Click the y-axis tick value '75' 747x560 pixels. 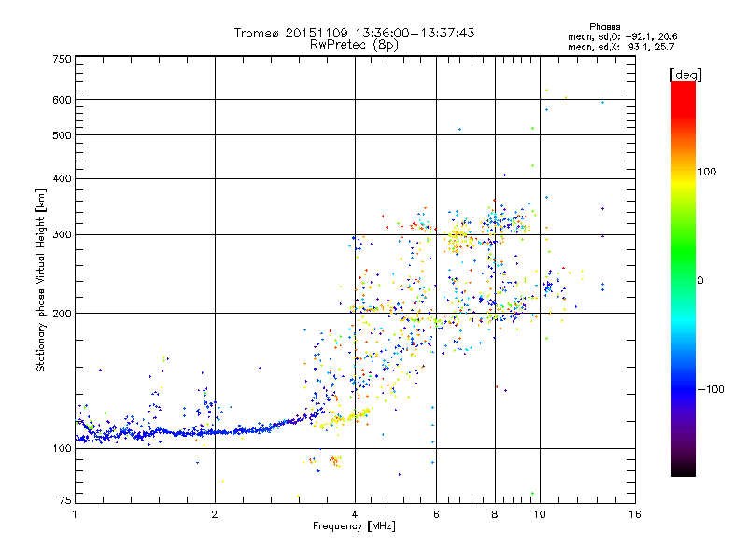coord(65,500)
